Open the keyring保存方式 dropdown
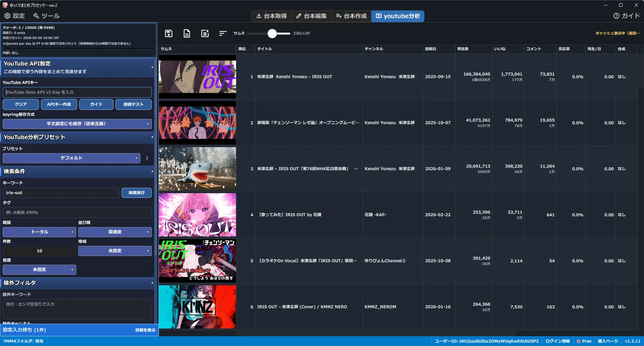The image size is (644, 346). [x=77, y=124]
